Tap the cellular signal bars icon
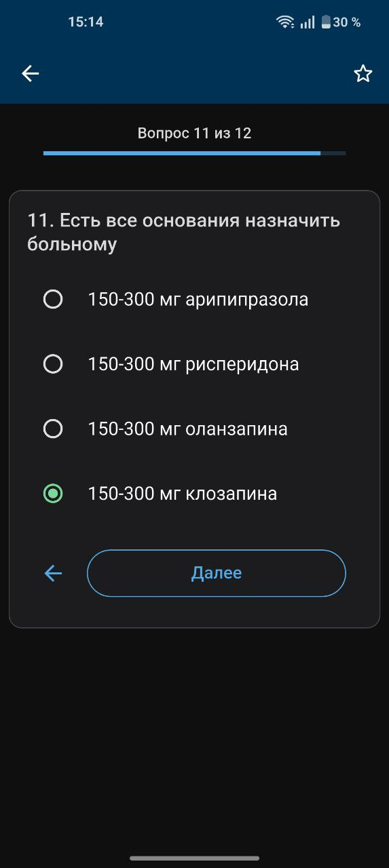 click(x=308, y=22)
